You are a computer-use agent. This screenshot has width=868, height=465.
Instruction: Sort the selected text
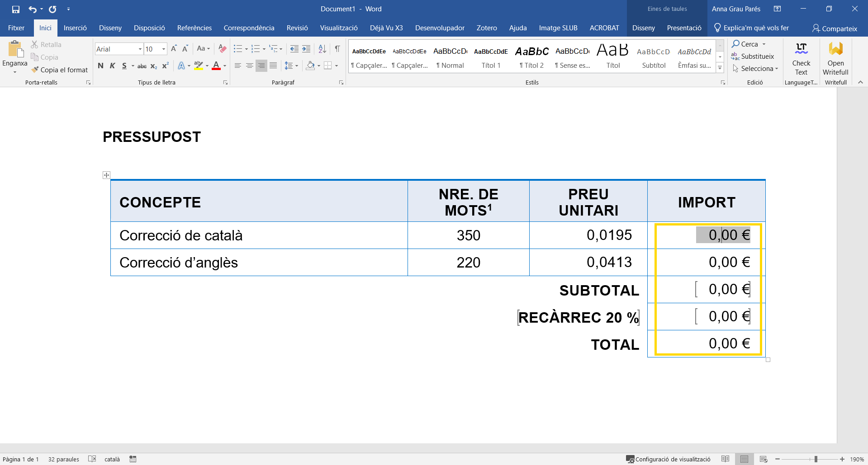coord(322,48)
